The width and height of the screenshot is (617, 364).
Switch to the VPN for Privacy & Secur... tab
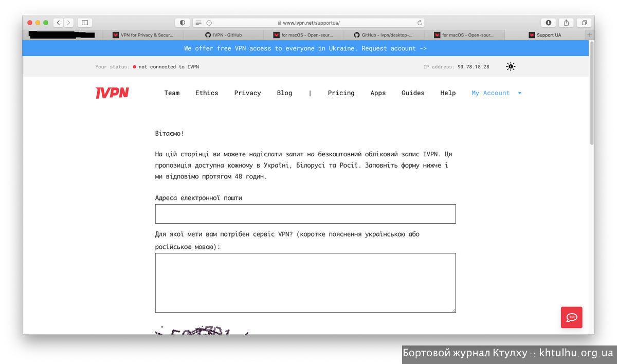click(x=143, y=35)
